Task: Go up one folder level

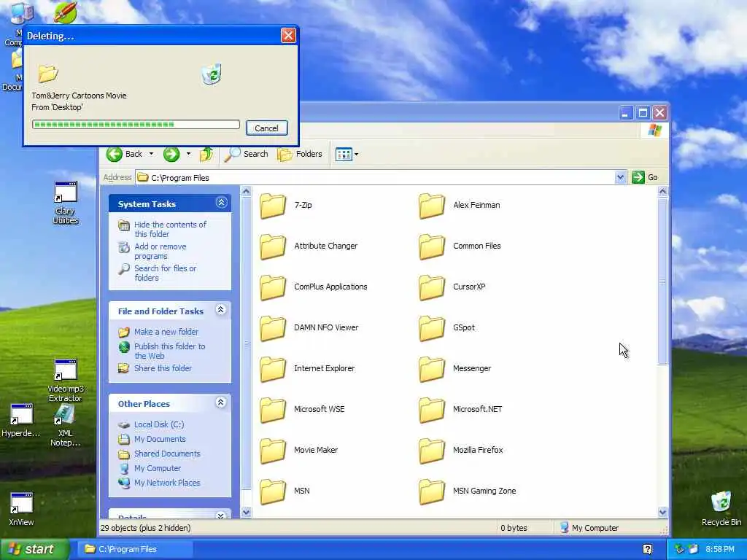Action: (206, 154)
